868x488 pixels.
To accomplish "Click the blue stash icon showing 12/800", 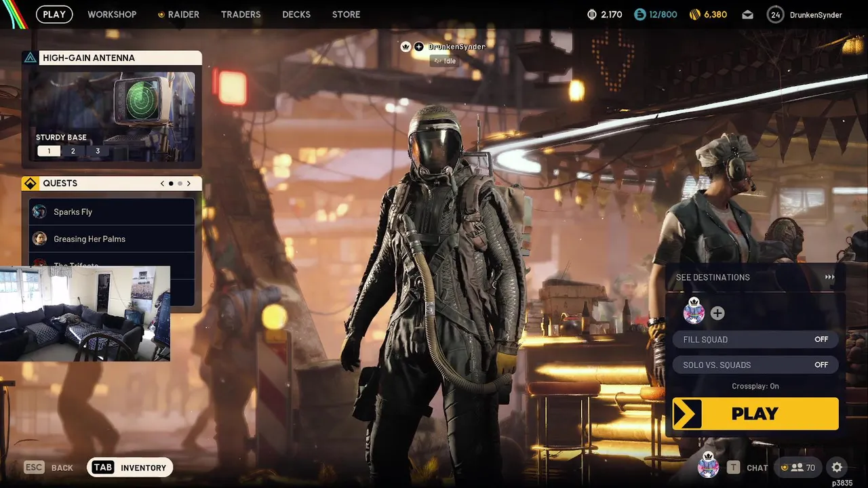I will (x=640, y=14).
